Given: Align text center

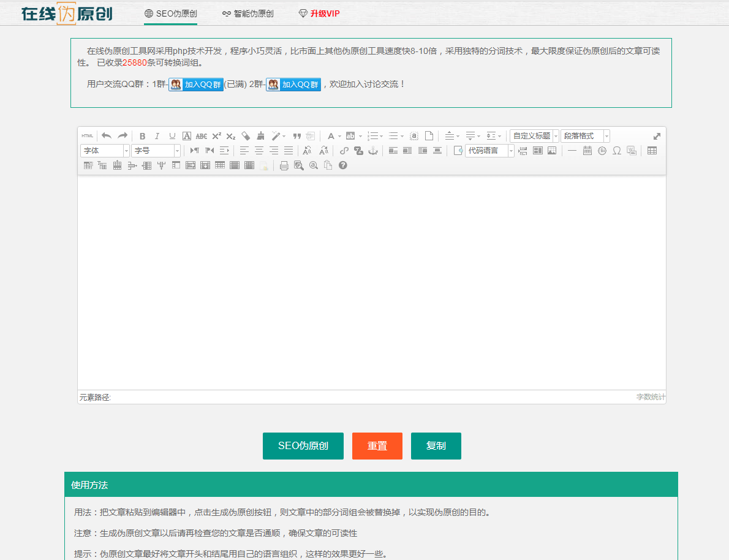Looking at the screenshot, I should pos(259,151).
